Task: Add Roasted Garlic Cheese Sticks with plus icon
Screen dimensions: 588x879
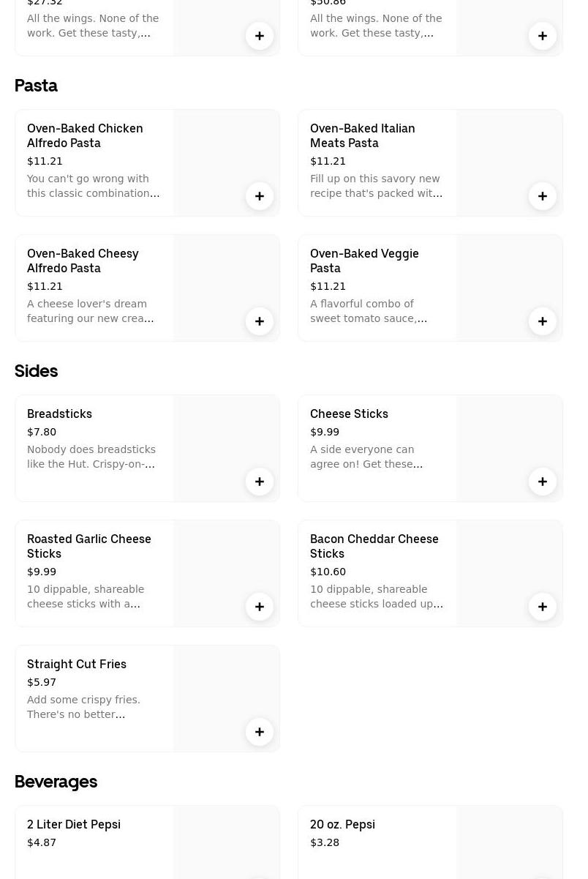Action: tap(260, 607)
